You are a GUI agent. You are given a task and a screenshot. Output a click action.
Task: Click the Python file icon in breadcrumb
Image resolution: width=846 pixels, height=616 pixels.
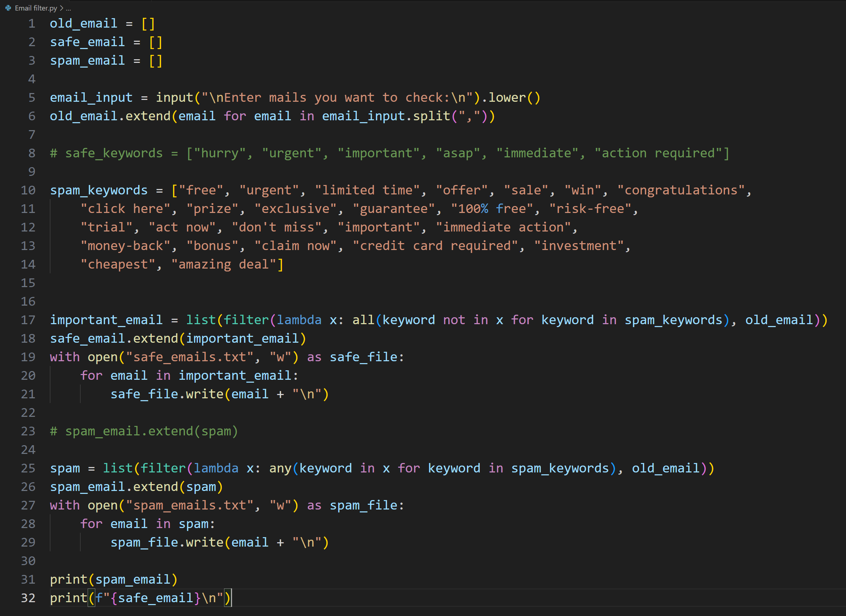tap(8, 8)
